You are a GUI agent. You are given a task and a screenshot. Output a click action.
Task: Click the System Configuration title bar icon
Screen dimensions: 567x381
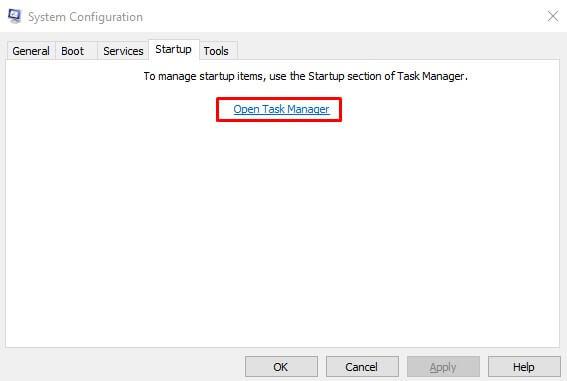point(14,16)
